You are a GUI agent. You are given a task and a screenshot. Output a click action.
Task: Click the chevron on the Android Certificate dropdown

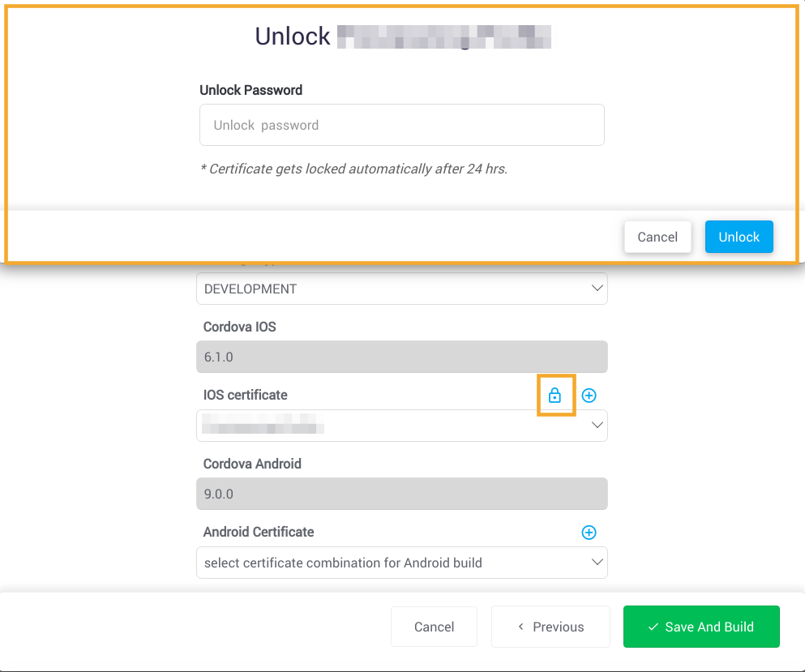point(597,563)
